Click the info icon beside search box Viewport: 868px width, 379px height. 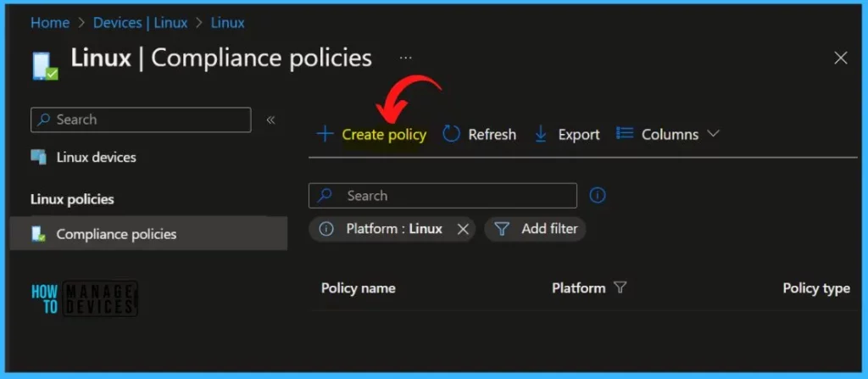(x=598, y=195)
